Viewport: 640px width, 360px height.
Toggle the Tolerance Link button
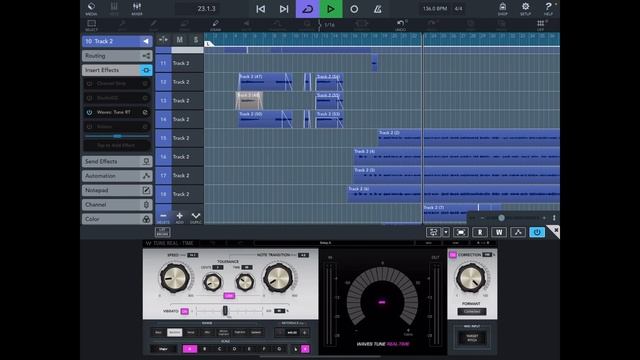[x=229, y=296]
